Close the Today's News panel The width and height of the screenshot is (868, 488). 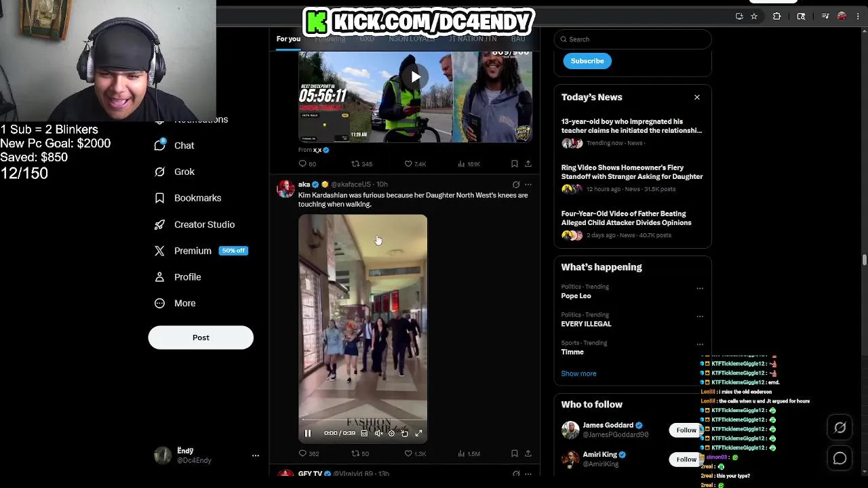(697, 98)
